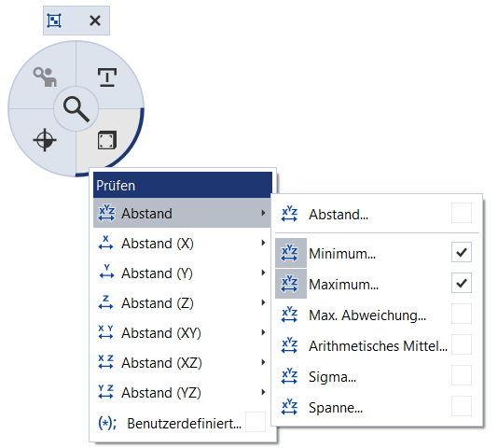Viewport: 498px width, 448px height.
Task: Close the radial menu with X button
Action: [x=95, y=21]
